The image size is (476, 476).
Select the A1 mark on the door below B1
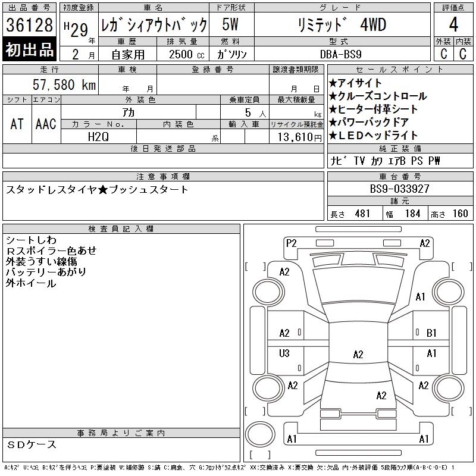431,353
